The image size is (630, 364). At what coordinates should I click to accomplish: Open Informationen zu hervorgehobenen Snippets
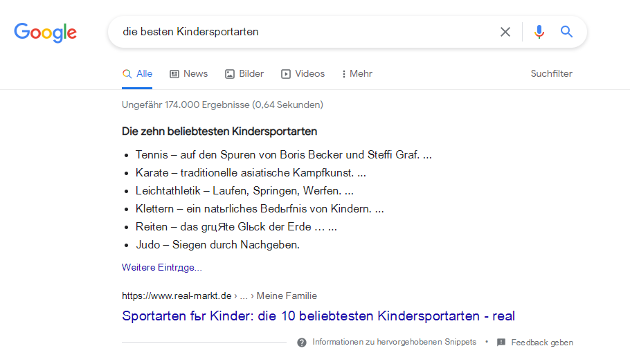(394, 342)
